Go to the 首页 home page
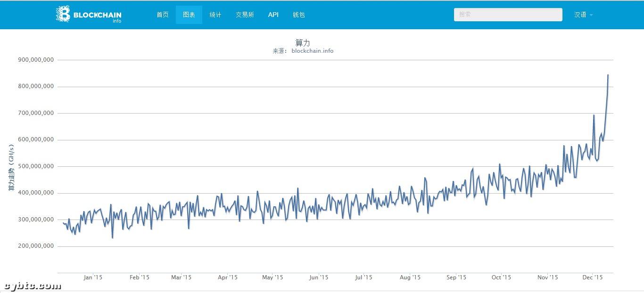The width and height of the screenshot is (644, 293). click(x=163, y=15)
